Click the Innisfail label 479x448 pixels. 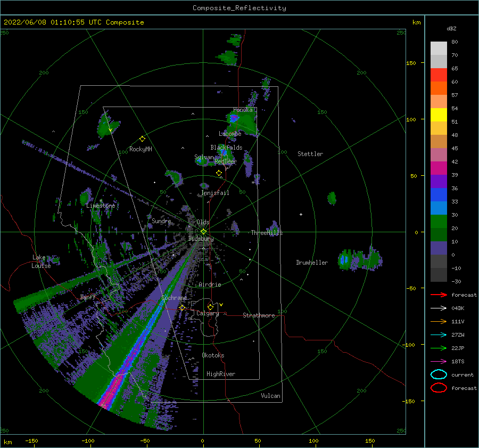[x=215, y=193]
